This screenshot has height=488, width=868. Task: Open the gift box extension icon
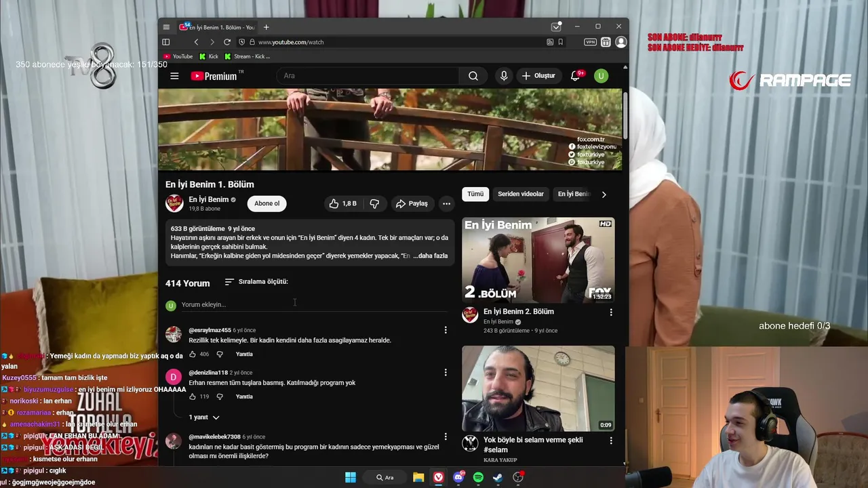pyautogui.click(x=606, y=42)
